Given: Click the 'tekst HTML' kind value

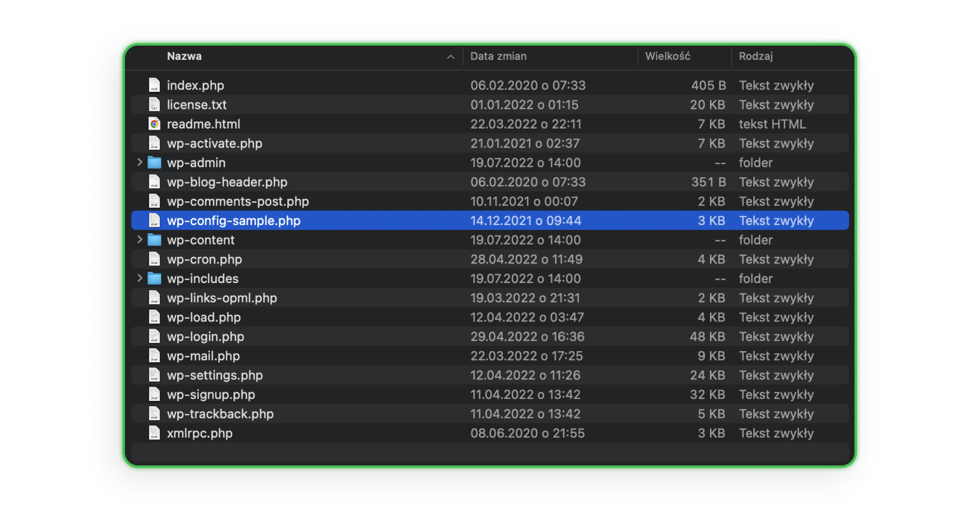Looking at the screenshot, I should (772, 124).
